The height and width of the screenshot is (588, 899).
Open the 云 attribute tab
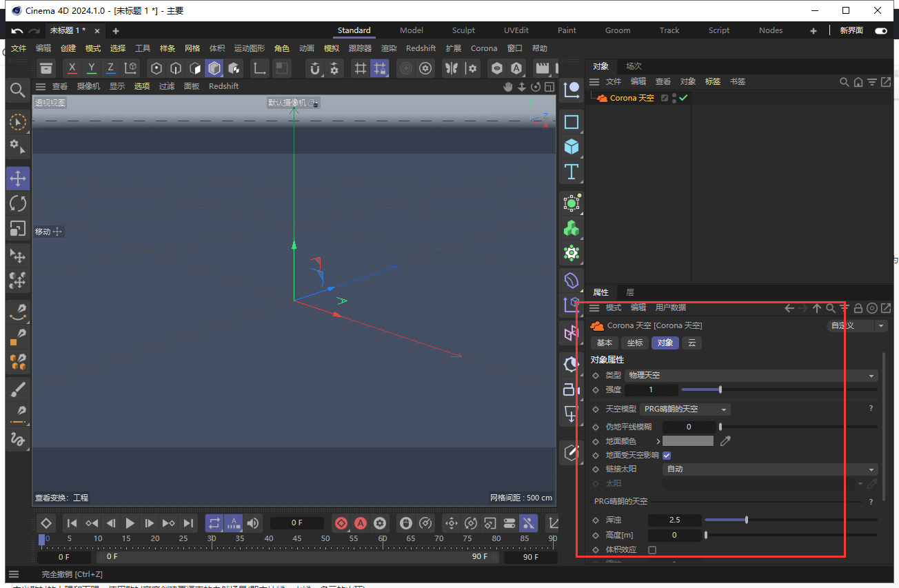691,343
